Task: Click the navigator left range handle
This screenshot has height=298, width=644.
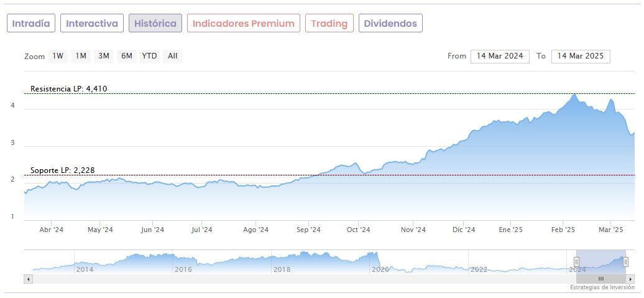Action: (x=576, y=262)
